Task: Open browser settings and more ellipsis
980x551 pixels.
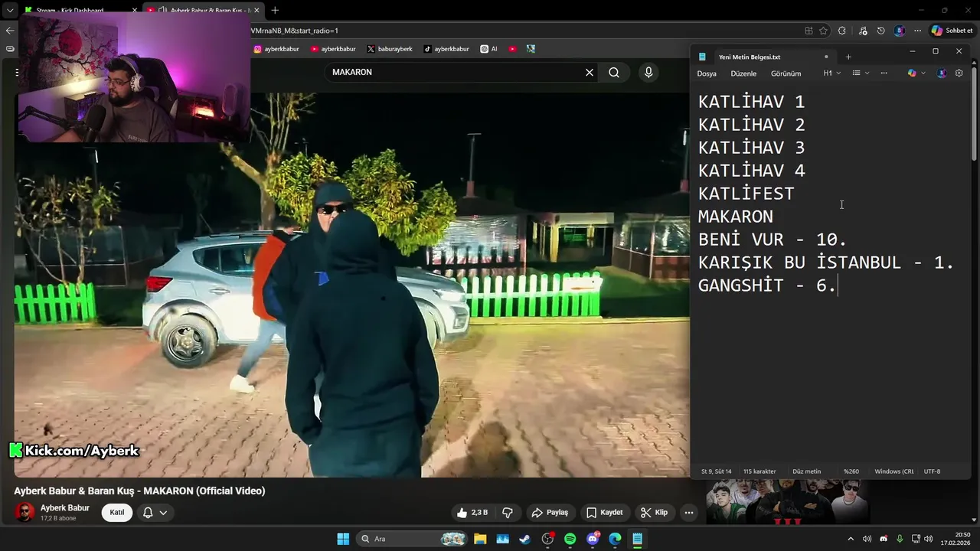Action: tap(917, 31)
